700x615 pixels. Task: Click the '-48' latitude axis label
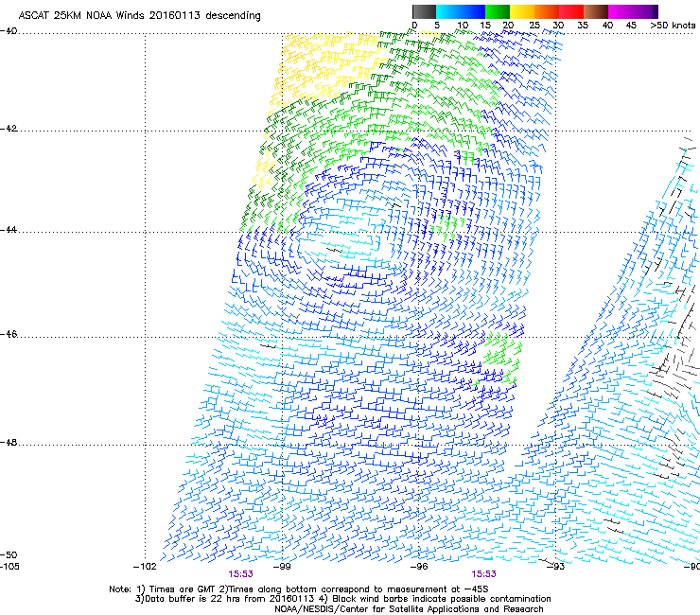coord(9,442)
